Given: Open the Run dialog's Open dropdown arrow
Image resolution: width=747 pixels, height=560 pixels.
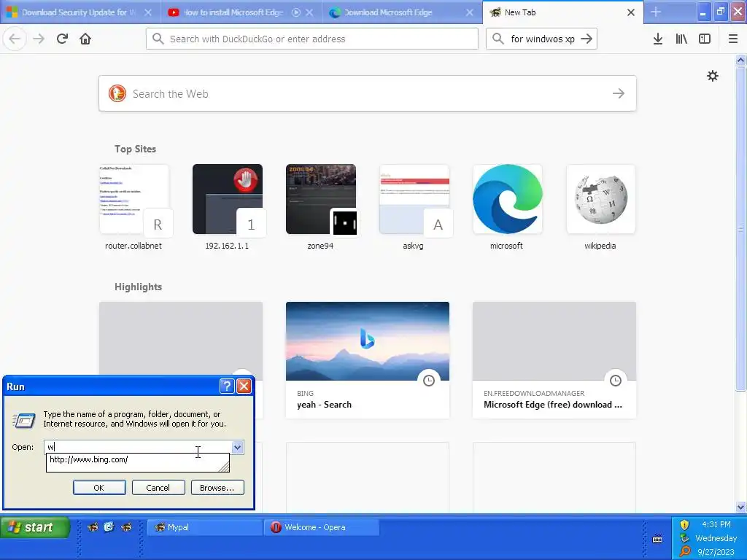Looking at the screenshot, I should (x=237, y=447).
